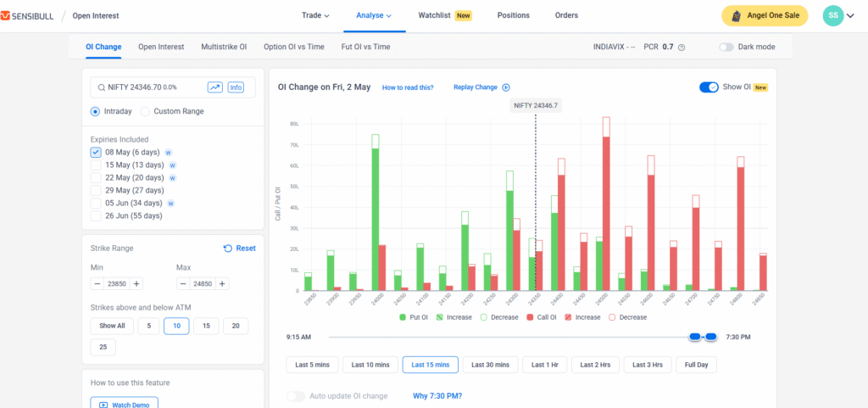Click the PCR help question-mark icon
The image size is (868, 408).
coord(682,48)
